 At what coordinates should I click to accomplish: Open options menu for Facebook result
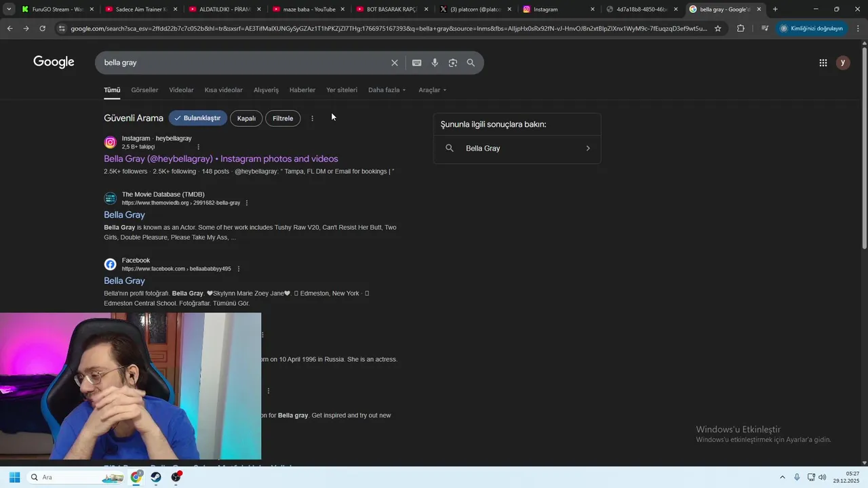click(x=238, y=269)
